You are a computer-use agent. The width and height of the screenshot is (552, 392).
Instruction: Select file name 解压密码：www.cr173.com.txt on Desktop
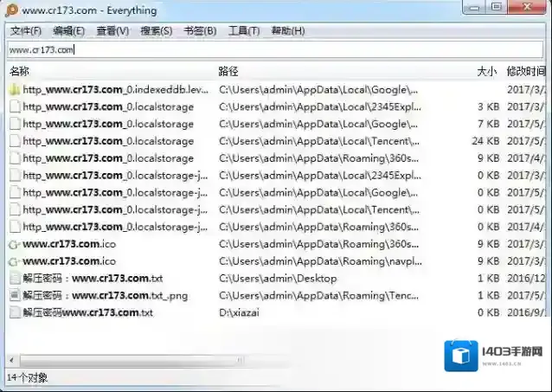coord(93,279)
